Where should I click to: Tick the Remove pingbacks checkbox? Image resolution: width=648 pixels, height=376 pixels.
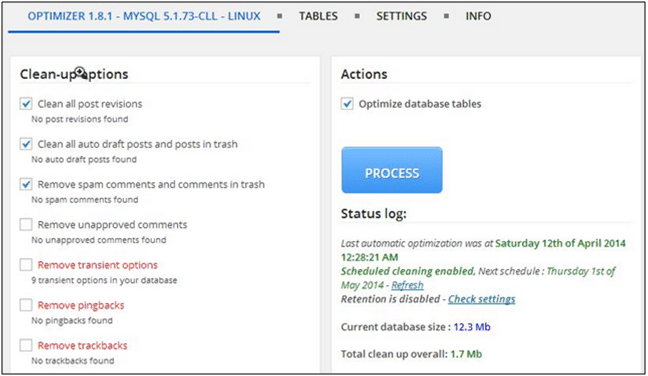click(26, 305)
